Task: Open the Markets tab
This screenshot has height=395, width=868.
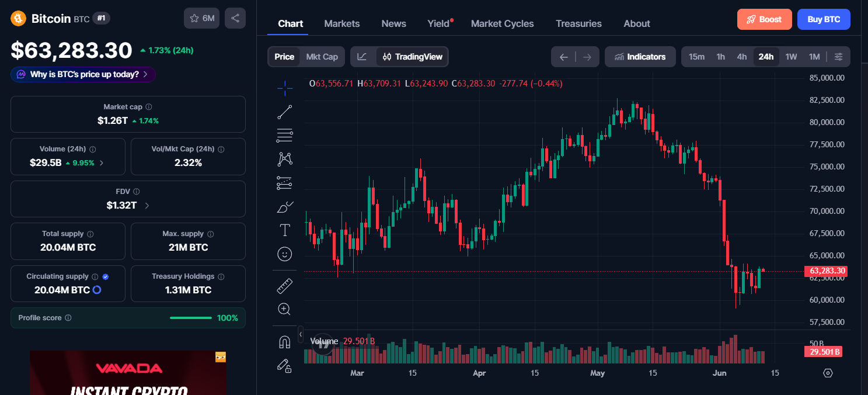Action: tap(342, 23)
